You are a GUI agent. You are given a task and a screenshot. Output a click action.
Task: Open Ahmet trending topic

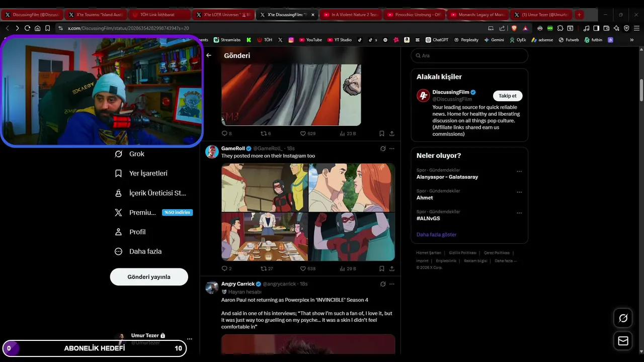pos(425,198)
